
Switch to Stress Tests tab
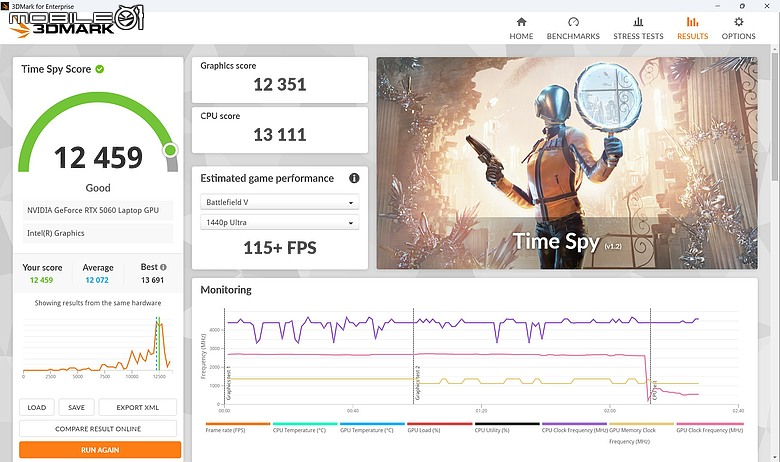638,28
